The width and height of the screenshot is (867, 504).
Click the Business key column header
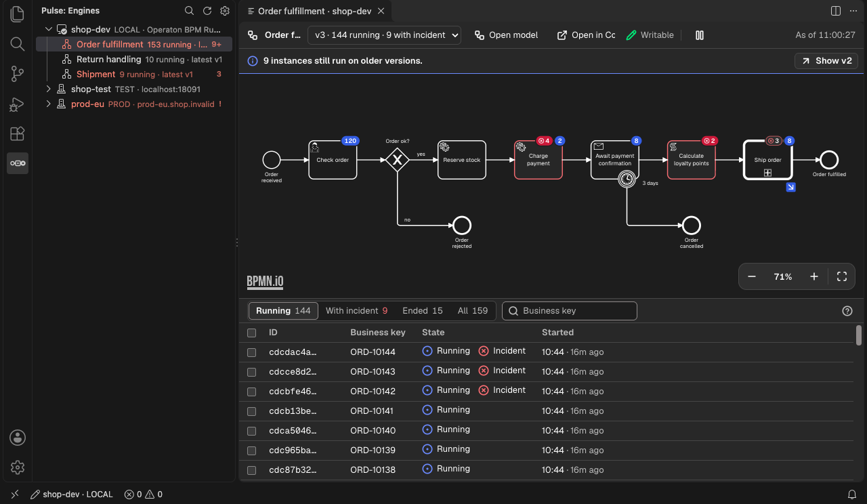pyautogui.click(x=378, y=333)
